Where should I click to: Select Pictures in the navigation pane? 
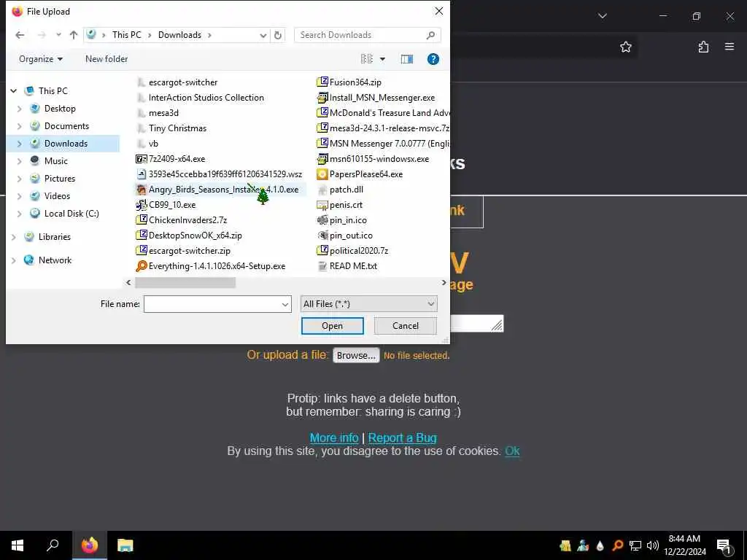click(60, 179)
